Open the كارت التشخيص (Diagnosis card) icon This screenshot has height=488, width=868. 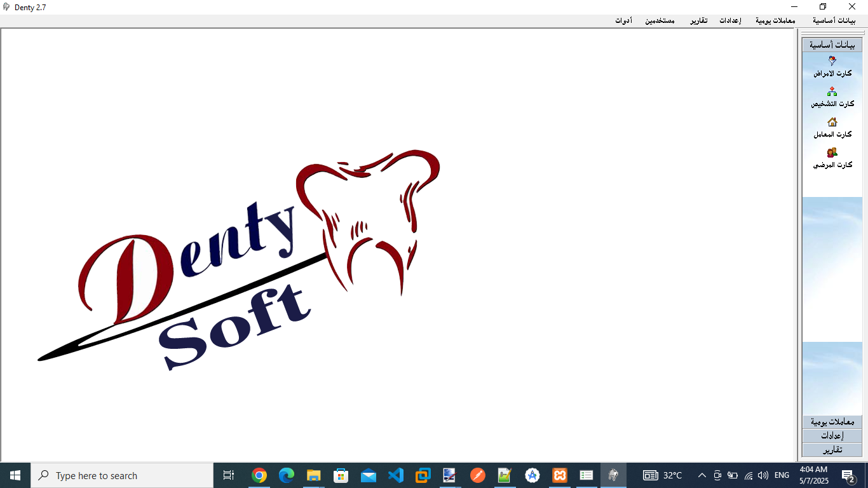pos(832,92)
